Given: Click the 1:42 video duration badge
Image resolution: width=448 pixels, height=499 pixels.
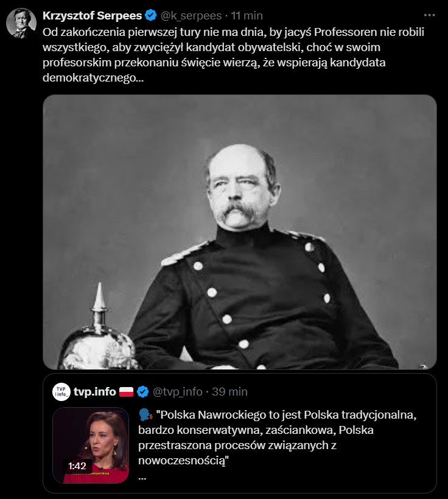Looking at the screenshot, I should [x=77, y=466].
